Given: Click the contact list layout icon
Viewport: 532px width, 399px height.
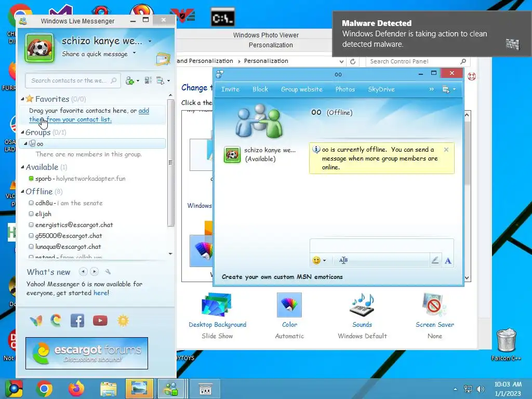Looking at the screenshot, I should point(148,81).
